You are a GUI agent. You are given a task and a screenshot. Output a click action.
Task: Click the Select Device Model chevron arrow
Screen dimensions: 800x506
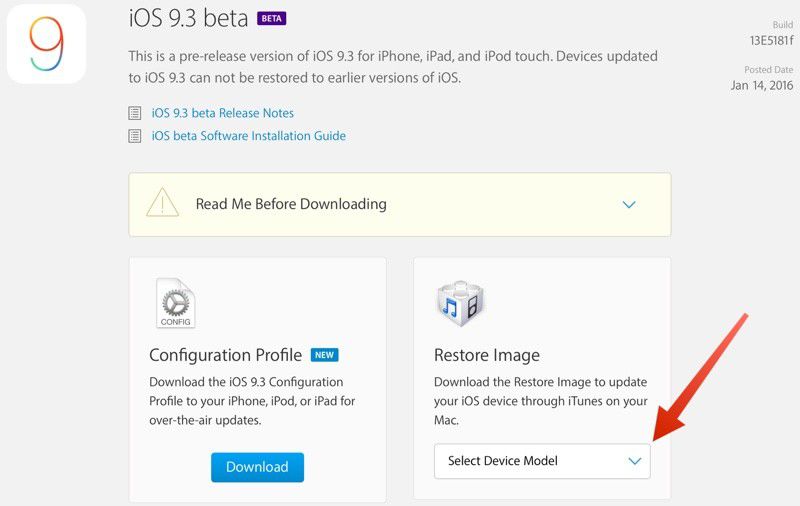(635, 461)
